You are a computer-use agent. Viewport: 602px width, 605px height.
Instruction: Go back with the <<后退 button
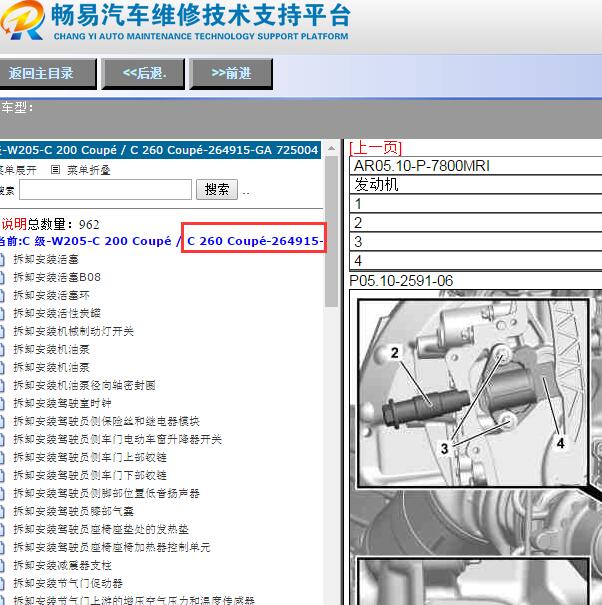pos(143,74)
